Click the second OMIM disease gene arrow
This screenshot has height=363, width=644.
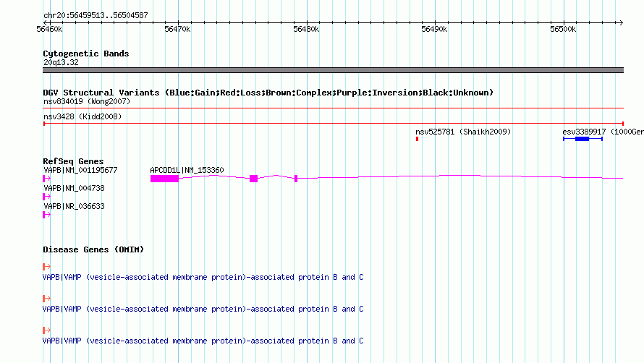(46, 298)
